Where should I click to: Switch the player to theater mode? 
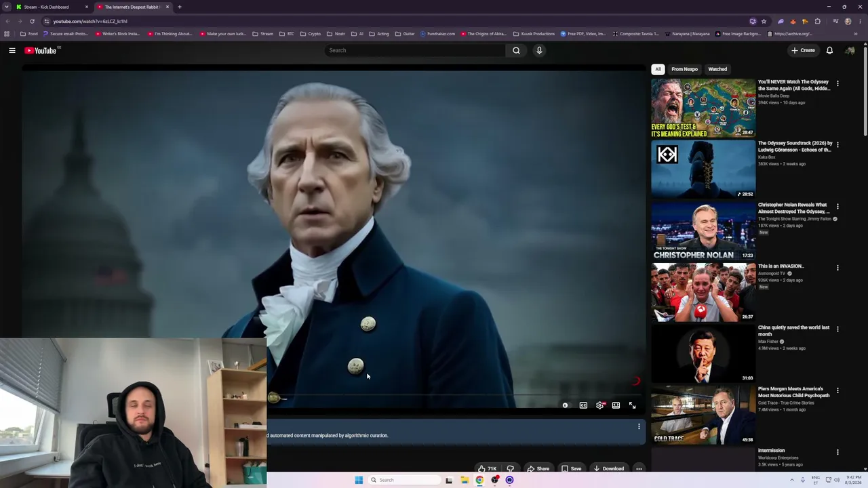point(616,405)
